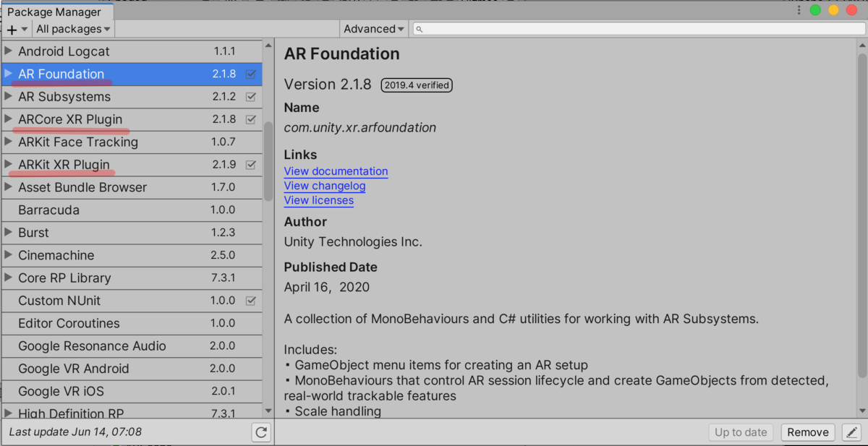Select the Android Logcat package
The image size is (868, 446).
pos(132,51)
